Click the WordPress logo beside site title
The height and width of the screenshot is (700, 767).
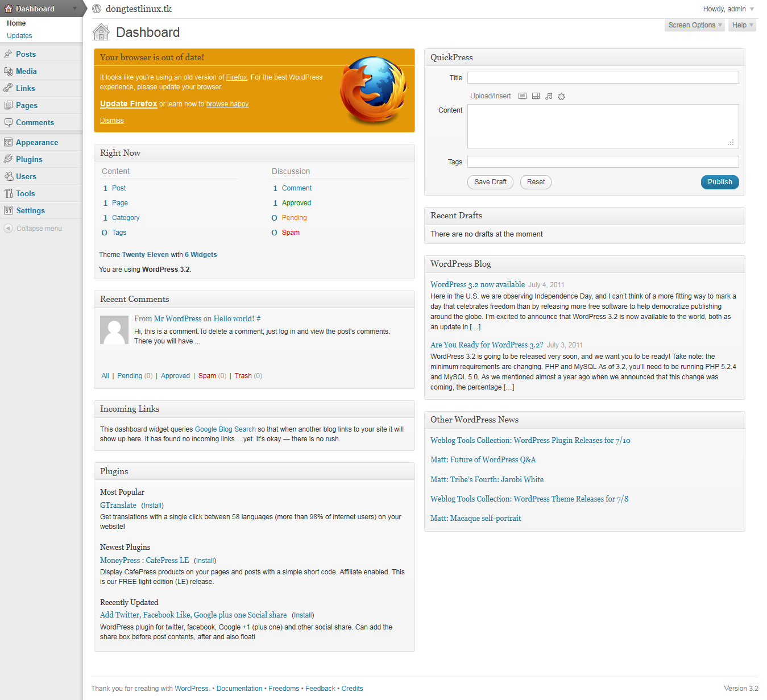click(97, 9)
